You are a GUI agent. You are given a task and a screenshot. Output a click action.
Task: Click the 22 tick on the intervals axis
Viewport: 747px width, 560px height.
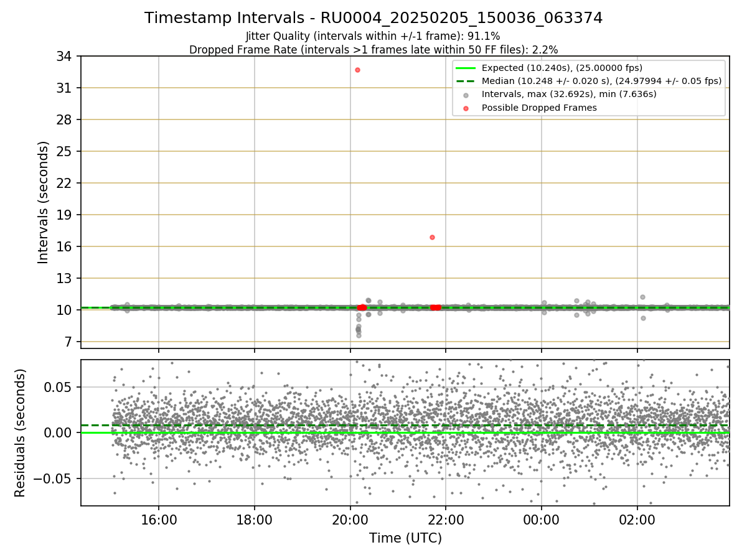pyautogui.click(x=64, y=184)
